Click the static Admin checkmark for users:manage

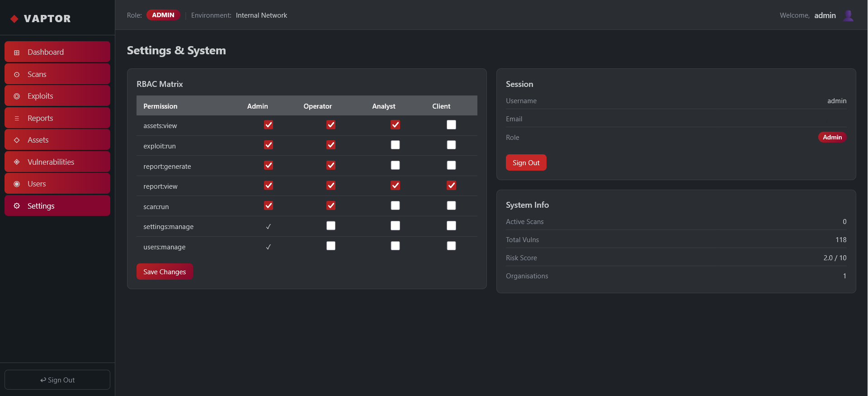269,247
